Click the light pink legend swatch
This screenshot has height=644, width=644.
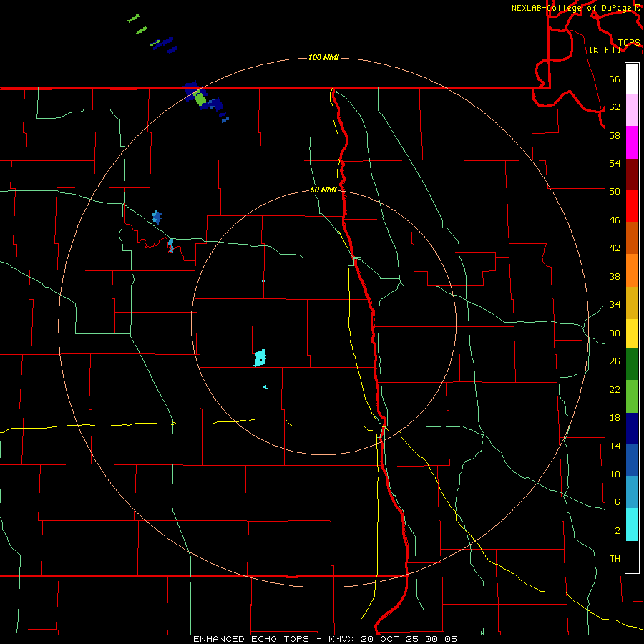632,109
